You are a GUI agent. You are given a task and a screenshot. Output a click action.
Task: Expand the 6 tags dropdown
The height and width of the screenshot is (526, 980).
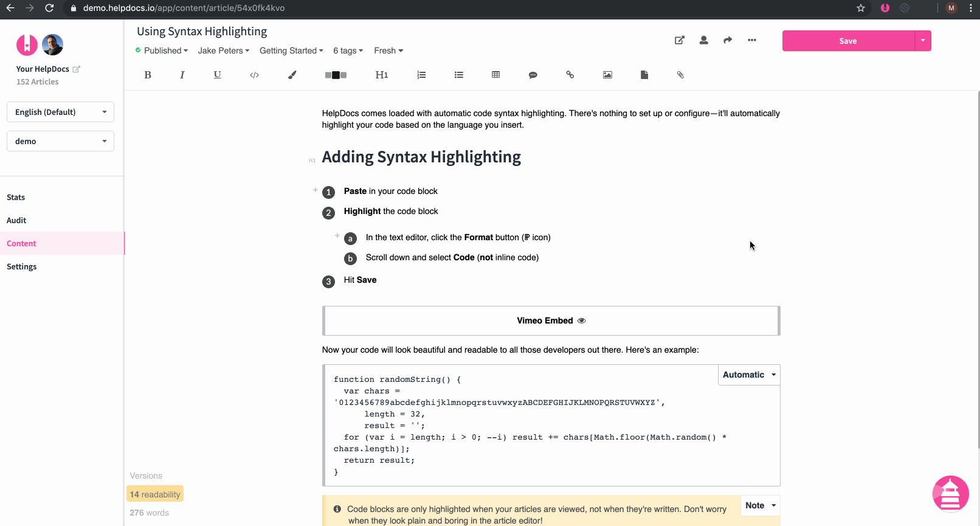click(x=348, y=50)
